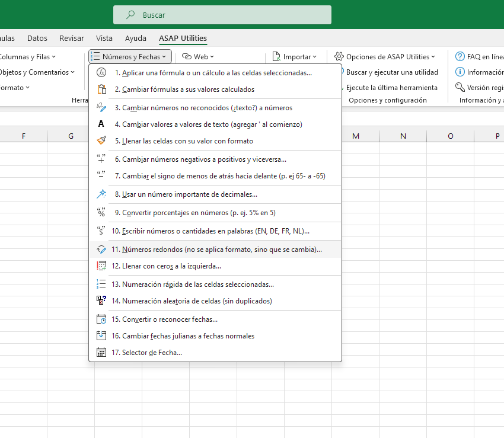The height and width of the screenshot is (438, 504).
Task: Collapse the Números y Fechas dropdown
Action: [130, 57]
